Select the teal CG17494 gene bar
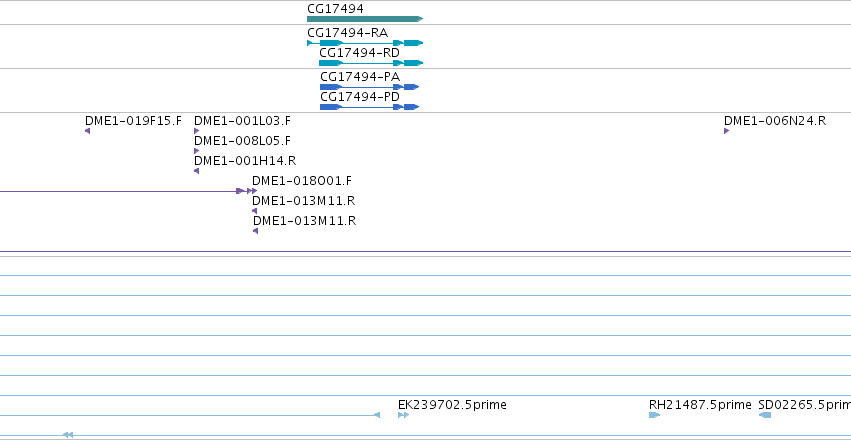The width and height of the screenshot is (851, 440). pyautogui.click(x=365, y=19)
